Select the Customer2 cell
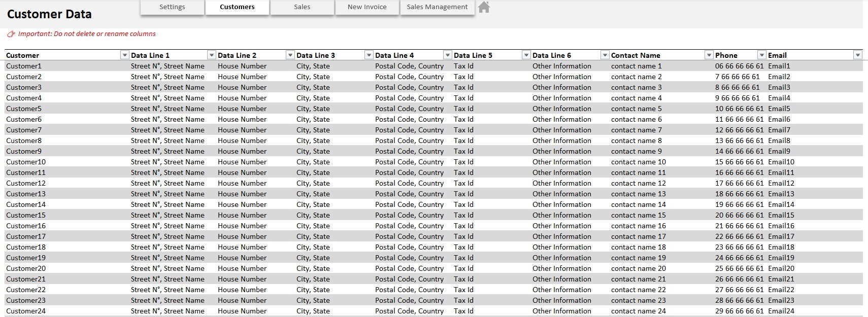Screen dimensions: 868x317 (67, 77)
